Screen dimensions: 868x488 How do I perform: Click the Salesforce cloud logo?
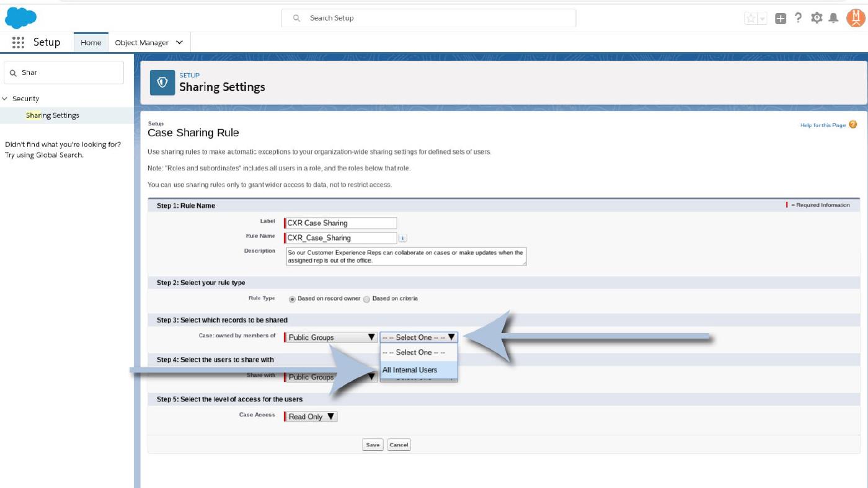click(20, 18)
